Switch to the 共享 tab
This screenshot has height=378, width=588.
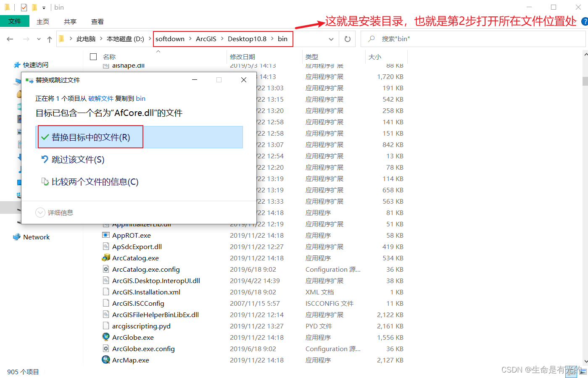click(x=70, y=21)
